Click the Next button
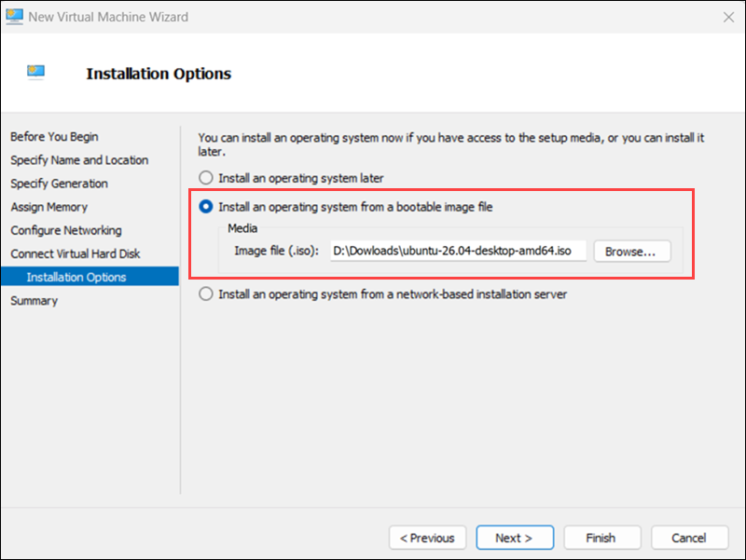Viewport: 746px width, 560px height. click(515, 538)
